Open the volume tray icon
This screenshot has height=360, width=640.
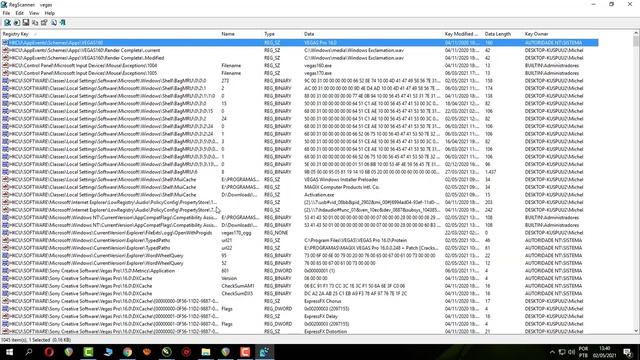point(571,352)
